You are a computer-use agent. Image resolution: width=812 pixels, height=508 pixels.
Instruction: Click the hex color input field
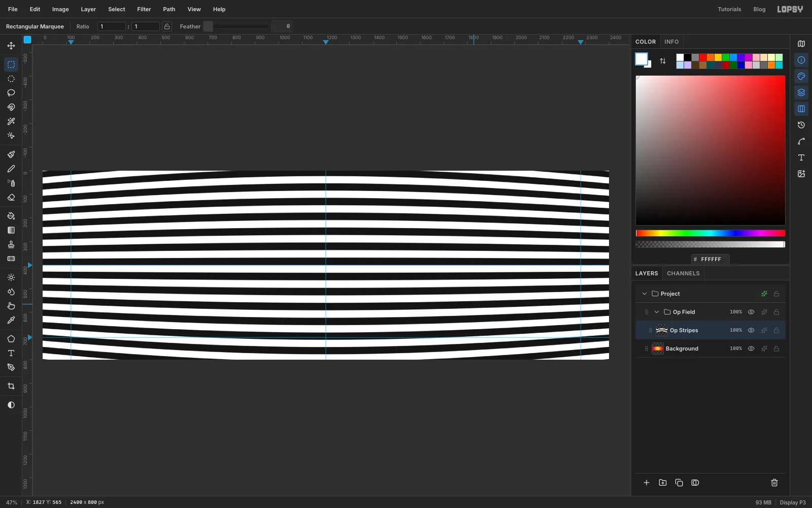click(x=710, y=259)
